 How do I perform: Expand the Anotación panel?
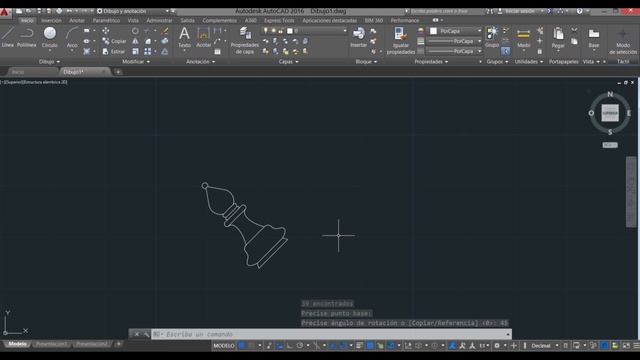click(200, 62)
